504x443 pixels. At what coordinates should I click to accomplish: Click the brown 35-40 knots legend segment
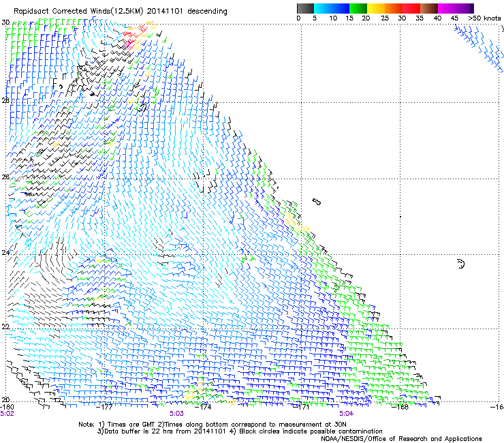[x=429, y=8]
